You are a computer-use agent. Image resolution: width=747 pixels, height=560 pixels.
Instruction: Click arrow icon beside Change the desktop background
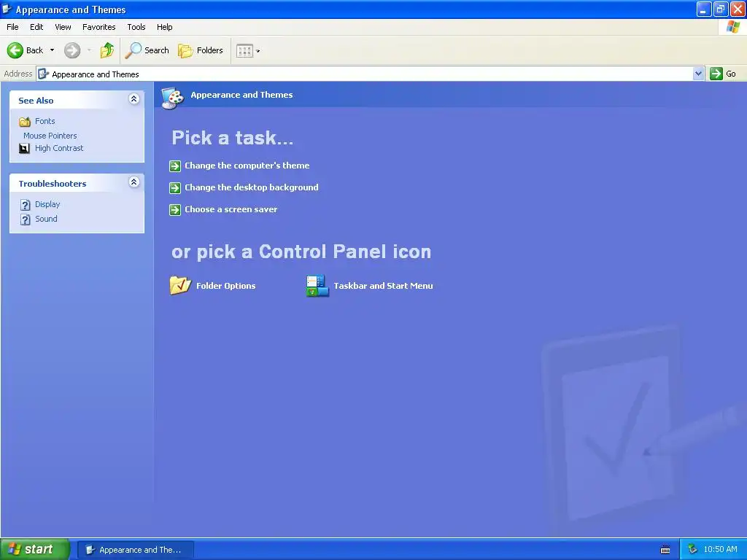coord(175,187)
